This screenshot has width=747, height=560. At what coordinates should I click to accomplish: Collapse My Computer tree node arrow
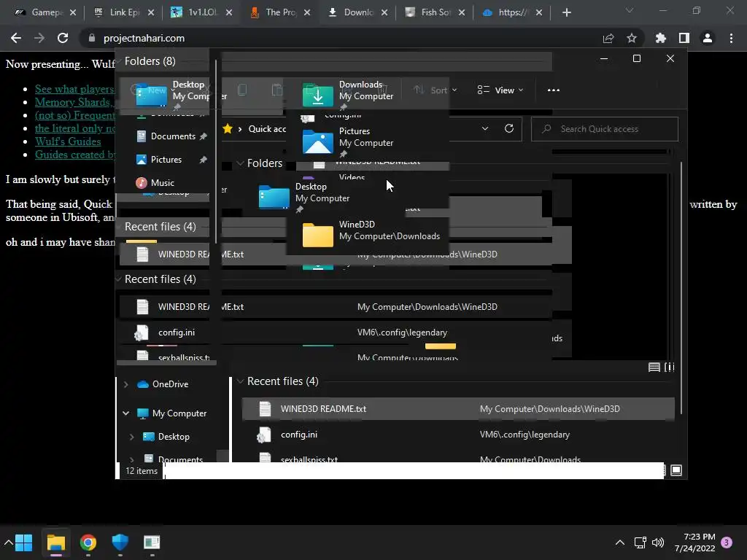pos(125,413)
